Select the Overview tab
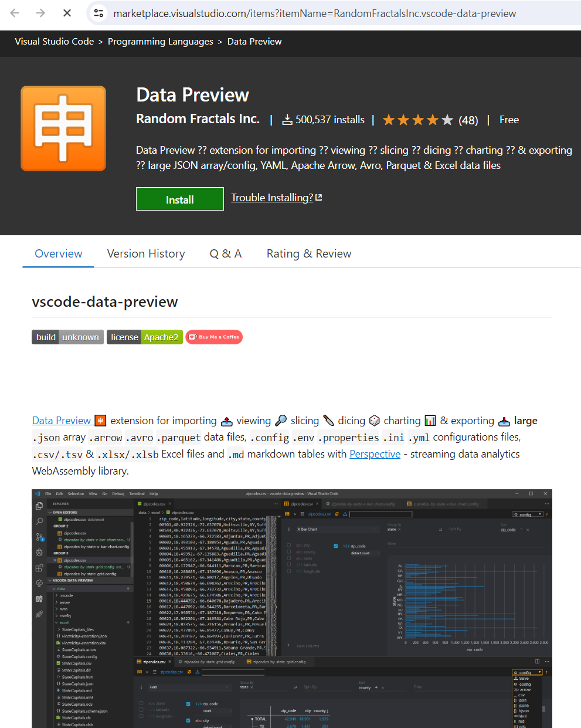Viewport: 581px width, 728px height. [59, 253]
